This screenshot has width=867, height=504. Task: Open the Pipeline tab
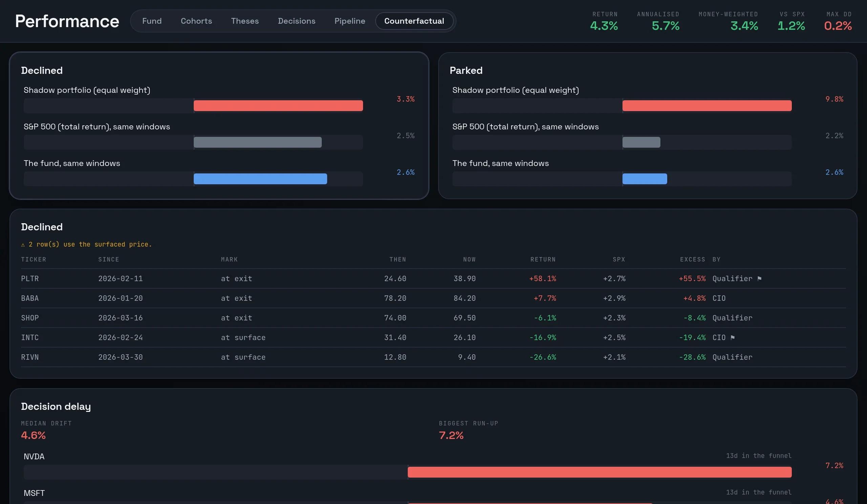[x=350, y=21]
